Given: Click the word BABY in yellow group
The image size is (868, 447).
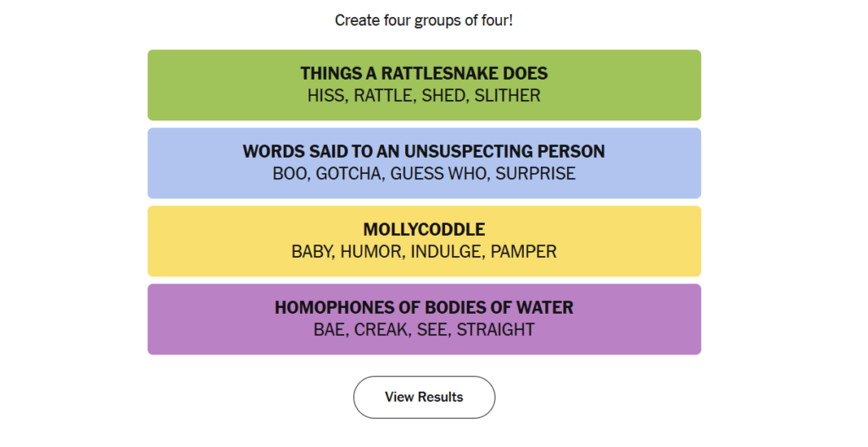Looking at the screenshot, I should click(312, 252).
